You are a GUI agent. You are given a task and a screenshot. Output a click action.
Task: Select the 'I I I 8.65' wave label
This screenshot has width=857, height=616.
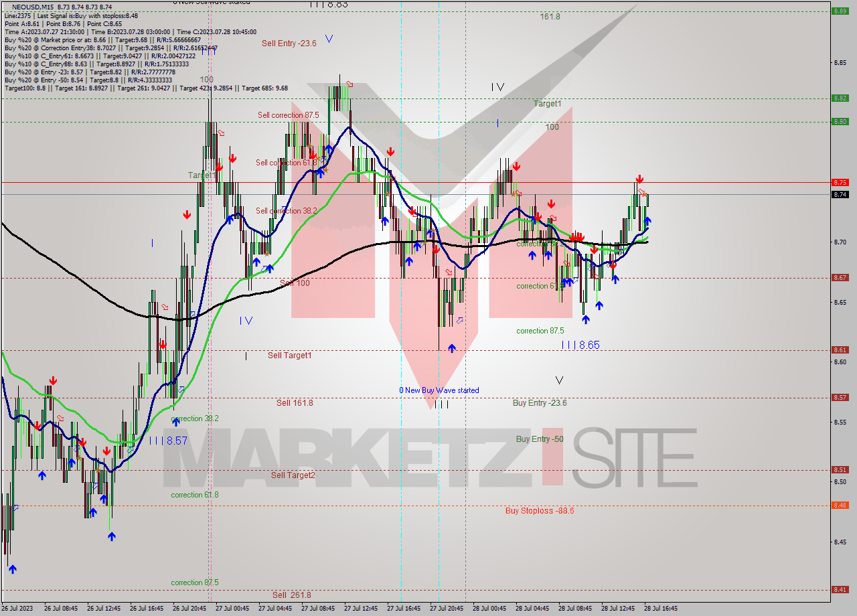(x=580, y=345)
